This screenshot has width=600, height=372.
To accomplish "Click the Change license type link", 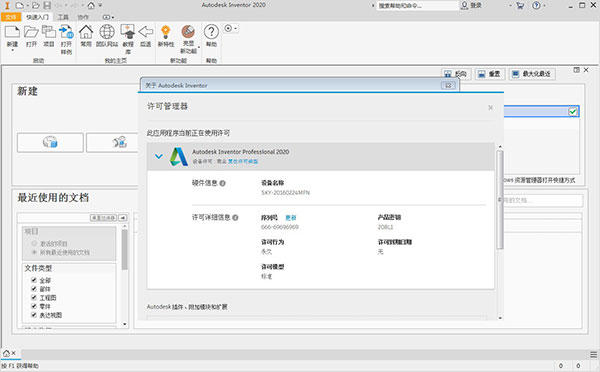I will (243, 162).
